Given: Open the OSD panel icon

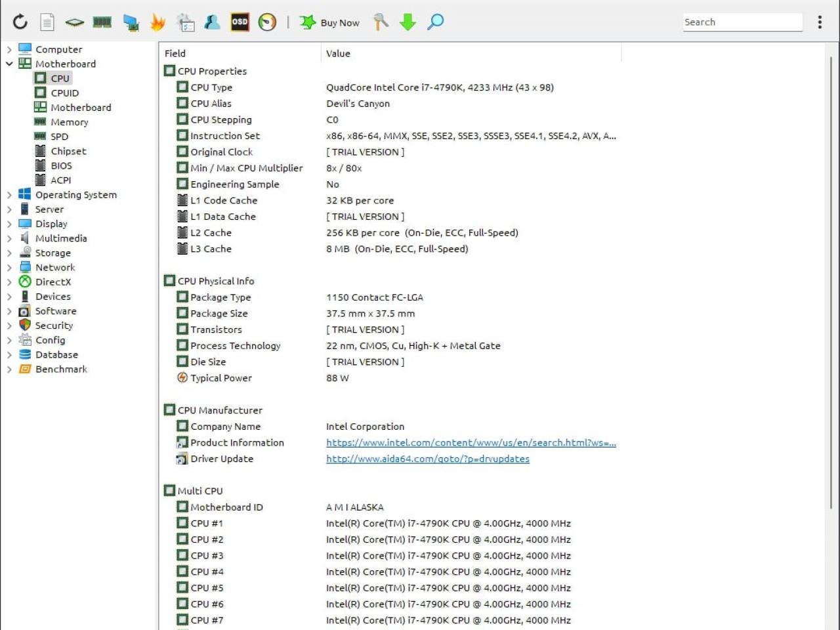Looking at the screenshot, I should 240,22.
